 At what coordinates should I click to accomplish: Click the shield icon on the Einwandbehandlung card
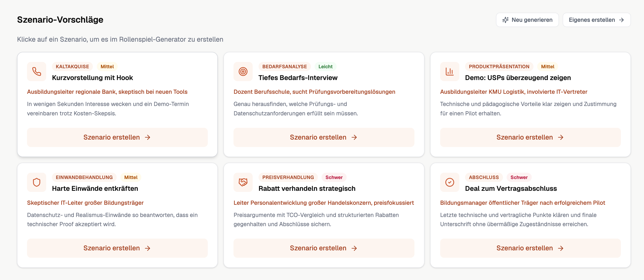[36, 182]
